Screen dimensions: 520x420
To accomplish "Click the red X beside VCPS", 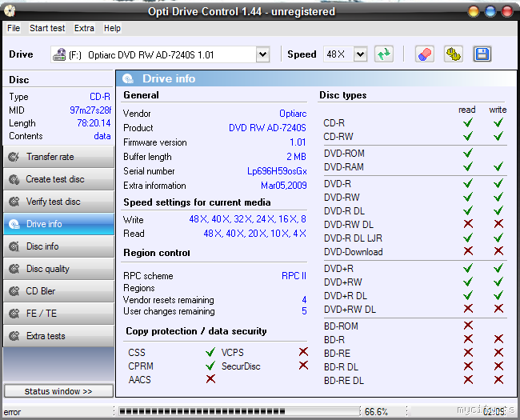I will pyautogui.click(x=303, y=352).
